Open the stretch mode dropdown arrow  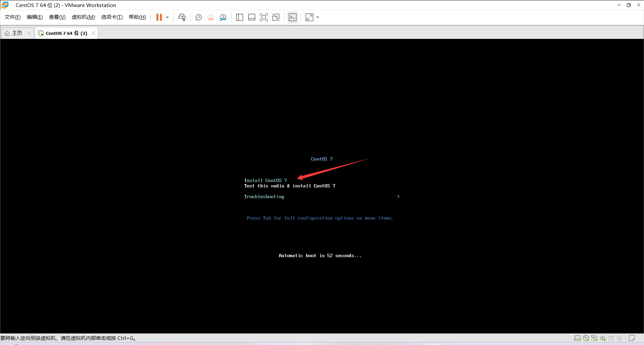tap(318, 17)
